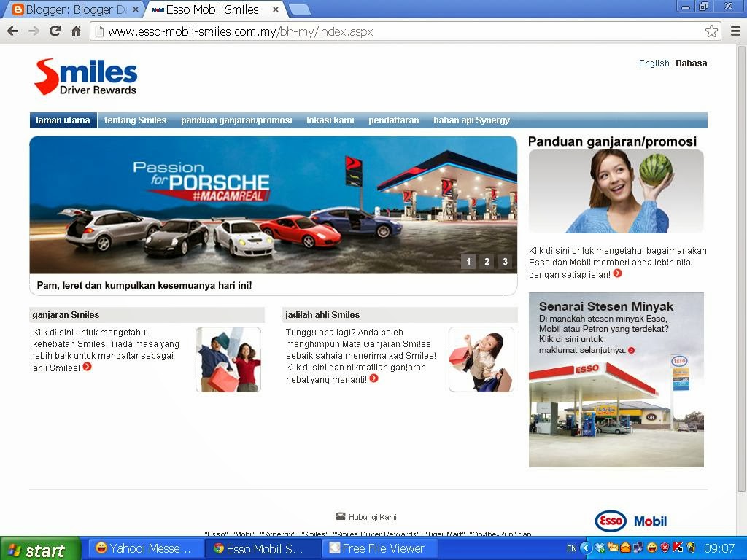Select the Bahasa language link
This screenshot has width=747, height=560.
[692, 63]
